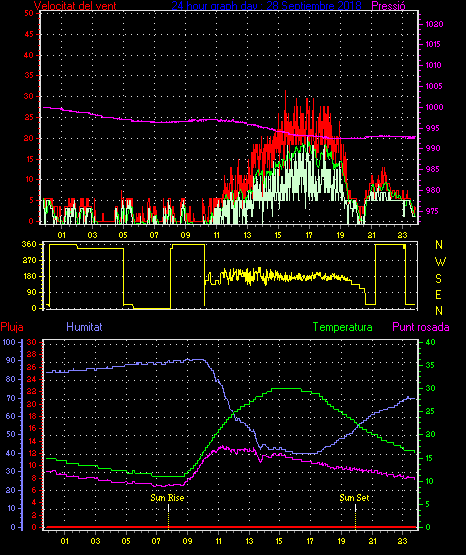The image size is (466, 555).
Task: Click the red 30 rain axis value
Action: 31,342
